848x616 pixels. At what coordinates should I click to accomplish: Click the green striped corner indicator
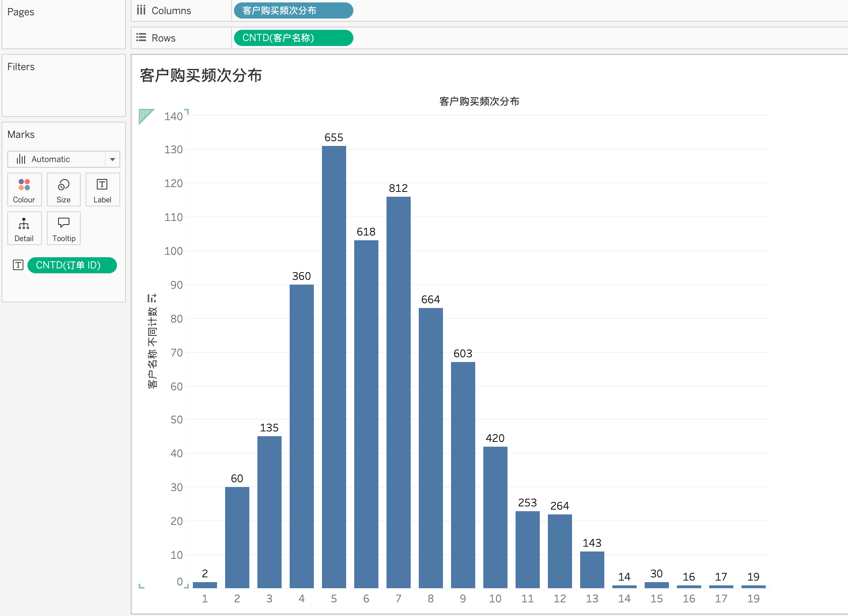point(145,115)
